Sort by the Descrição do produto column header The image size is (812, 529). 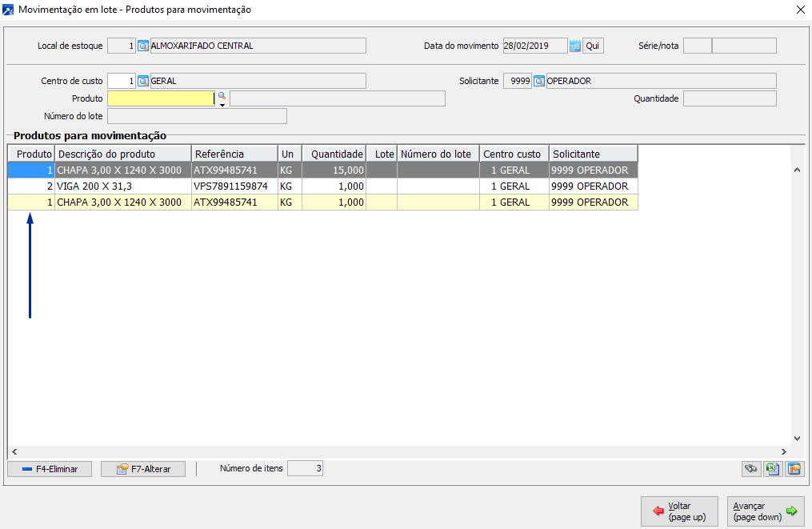123,154
